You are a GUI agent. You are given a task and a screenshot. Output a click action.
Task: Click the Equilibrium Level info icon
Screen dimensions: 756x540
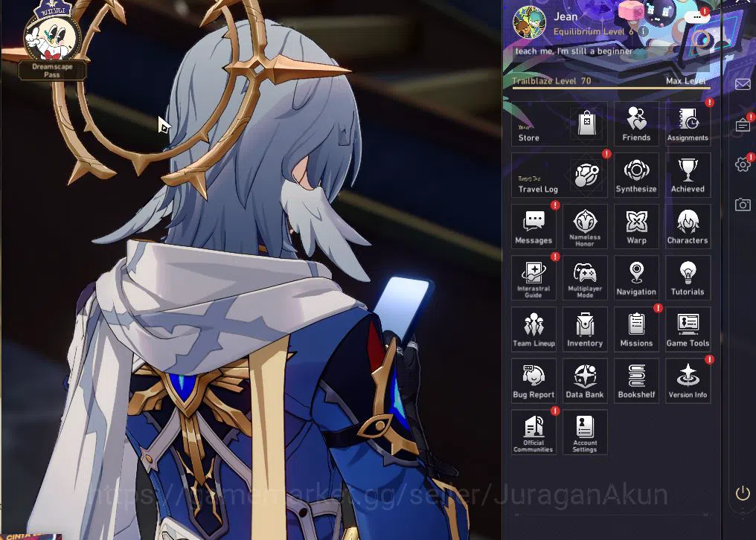point(643,31)
